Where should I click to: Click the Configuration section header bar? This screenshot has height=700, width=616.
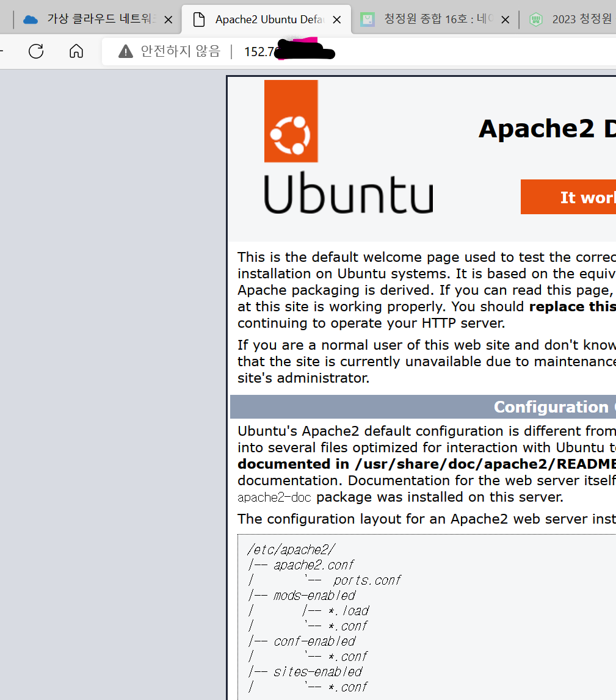pos(423,406)
